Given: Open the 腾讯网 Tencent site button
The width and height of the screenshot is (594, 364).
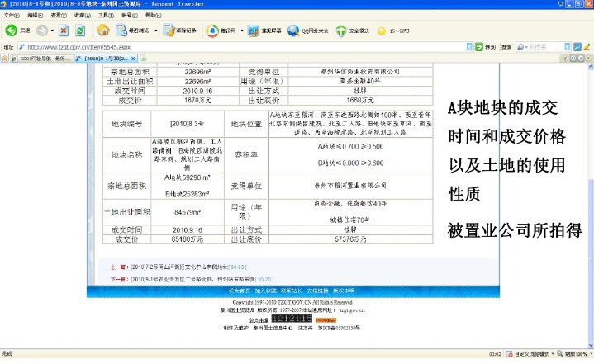Looking at the screenshot, I should click(x=221, y=31).
